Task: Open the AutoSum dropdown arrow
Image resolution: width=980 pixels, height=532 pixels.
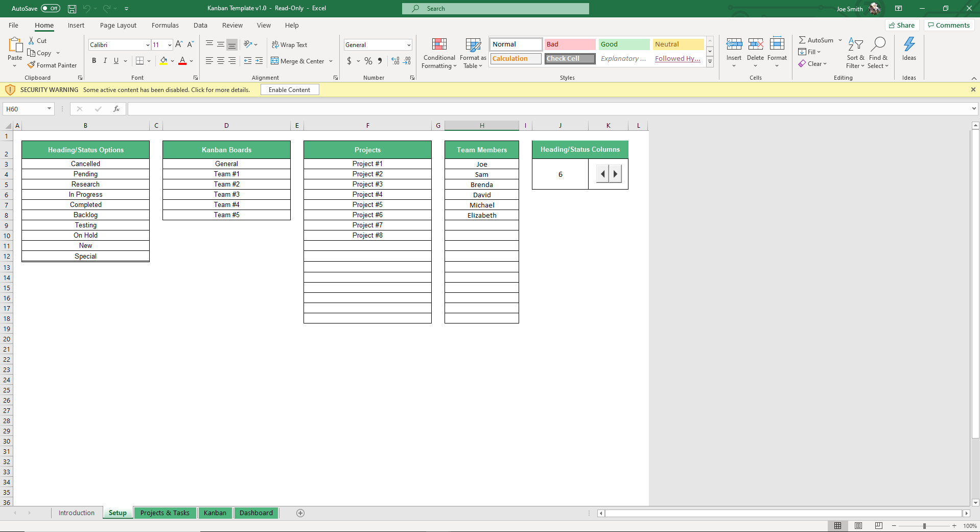Action: tap(840, 40)
